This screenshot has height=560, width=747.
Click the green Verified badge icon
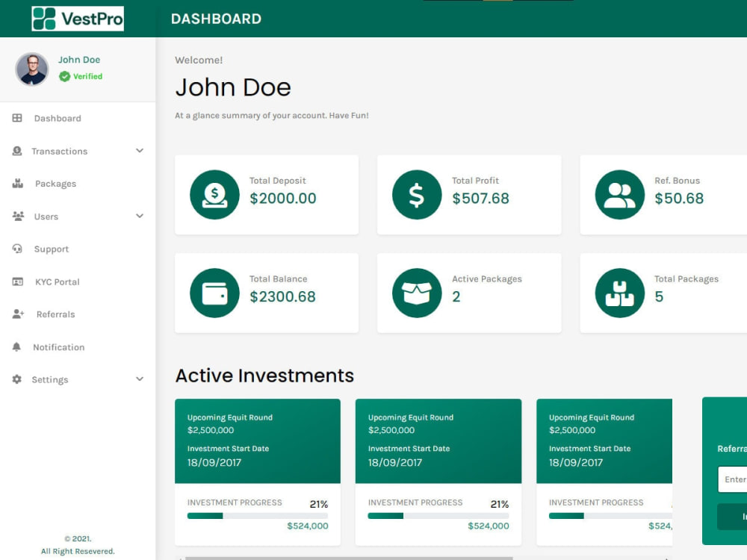coord(65,76)
